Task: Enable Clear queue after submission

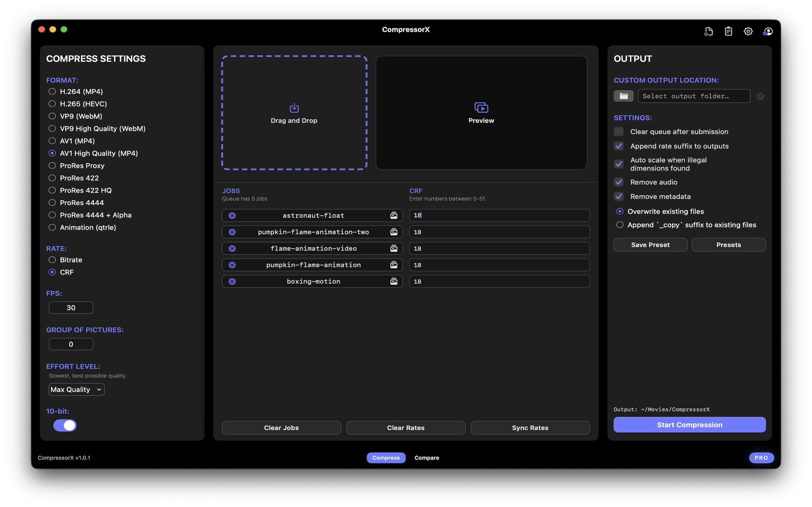Action: tap(619, 132)
